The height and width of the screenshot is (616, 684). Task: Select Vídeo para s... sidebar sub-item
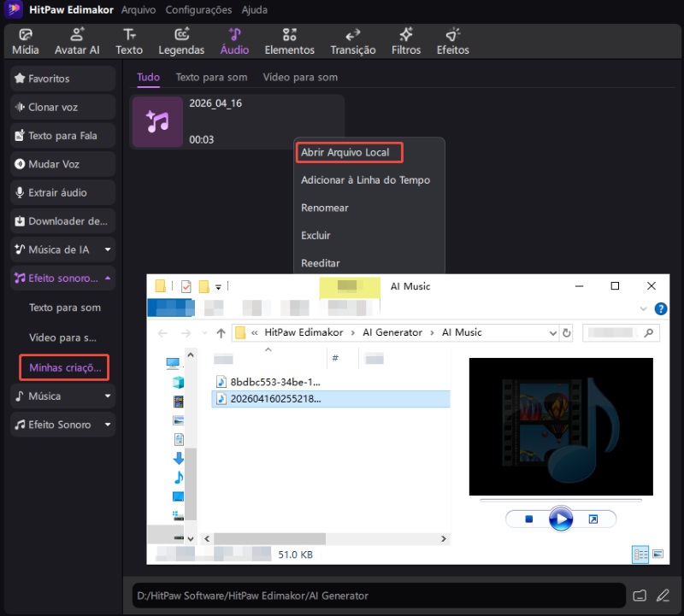click(62, 337)
